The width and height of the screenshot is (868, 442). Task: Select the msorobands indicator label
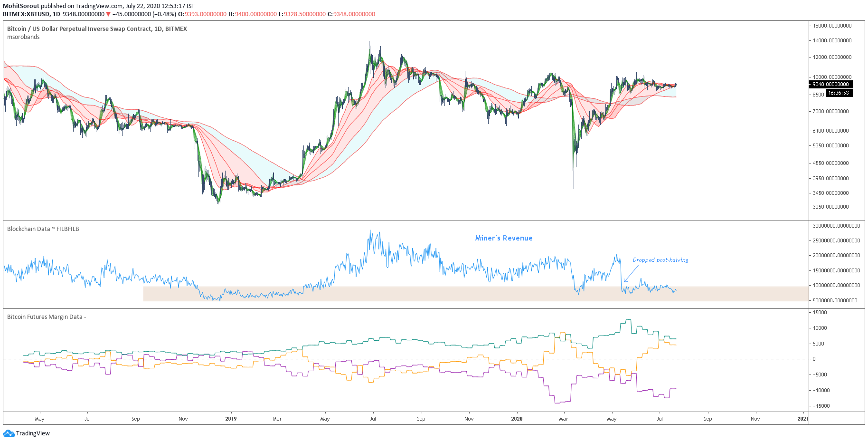point(23,37)
